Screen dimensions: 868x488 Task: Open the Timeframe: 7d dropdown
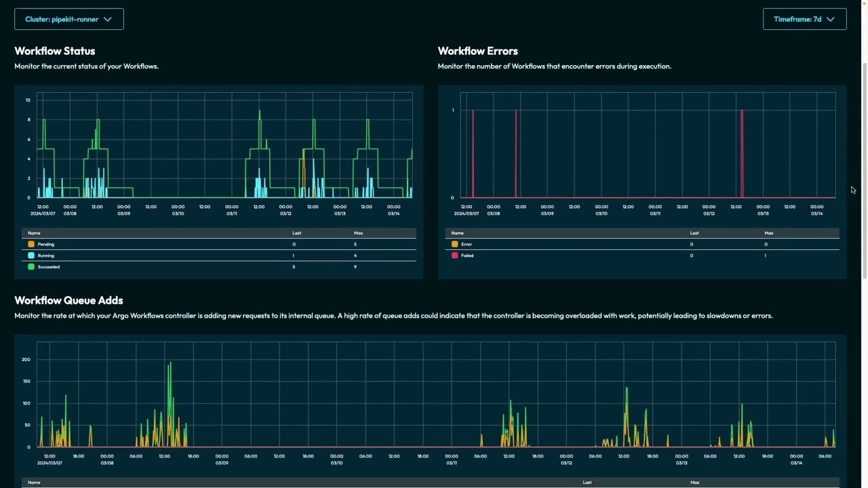(804, 19)
